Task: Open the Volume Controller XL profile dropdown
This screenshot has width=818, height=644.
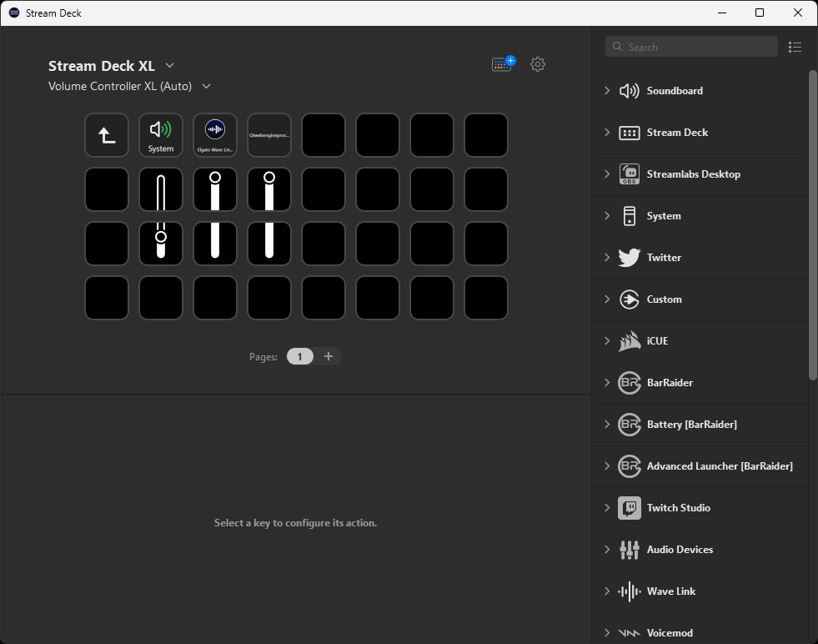Action: click(x=207, y=86)
